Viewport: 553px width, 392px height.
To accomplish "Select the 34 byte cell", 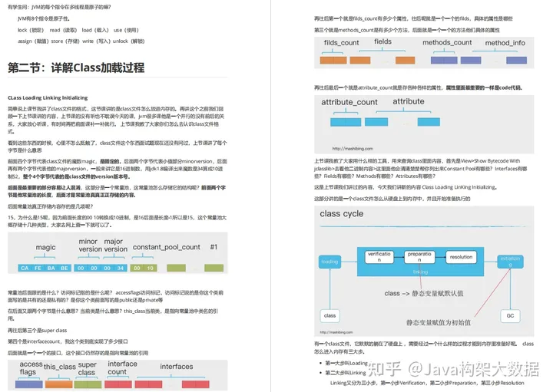I will tap(121, 268).
